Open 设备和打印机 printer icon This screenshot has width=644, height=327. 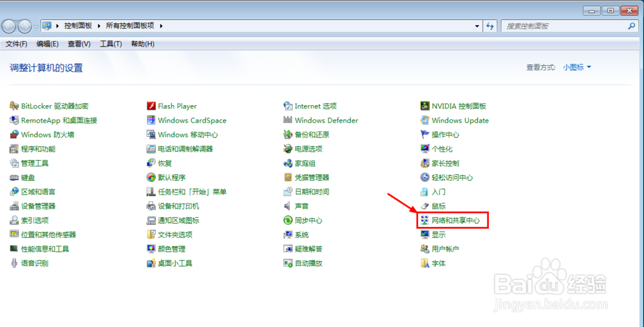[x=151, y=206]
